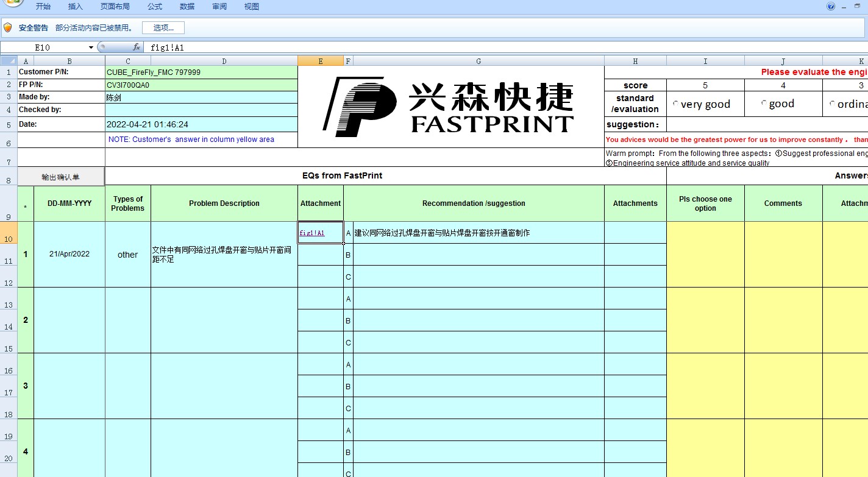Click the red 'Please evaluate' heading
The width and height of the screenshot is (868, 477).
[814, 72]
